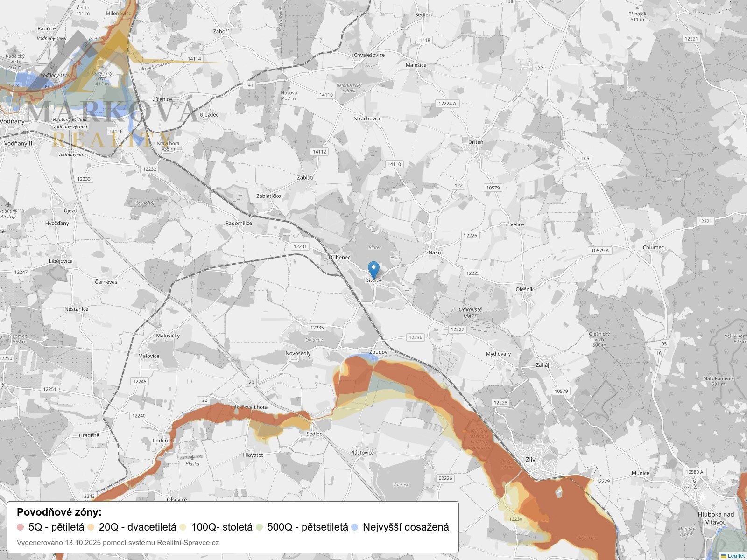Click the Vodňany town label
Screen dimensions: 747x560
pos(12,121)
